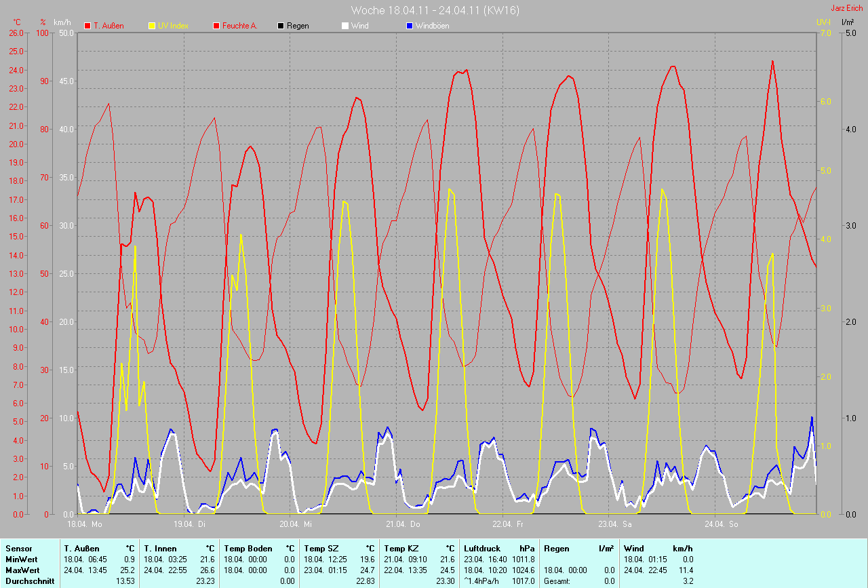Click the black Regen legend swatch

[281, 26]
